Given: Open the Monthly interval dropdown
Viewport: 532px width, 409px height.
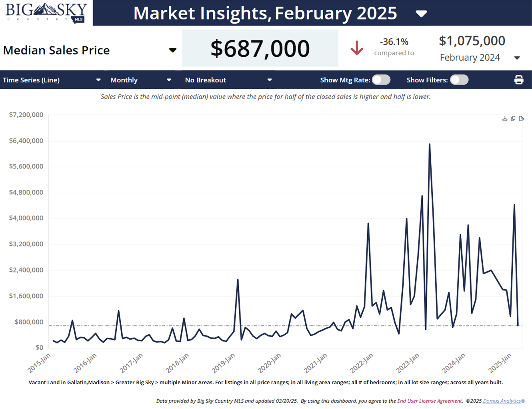Looking at the screenshot, I should tap(169, 80).
